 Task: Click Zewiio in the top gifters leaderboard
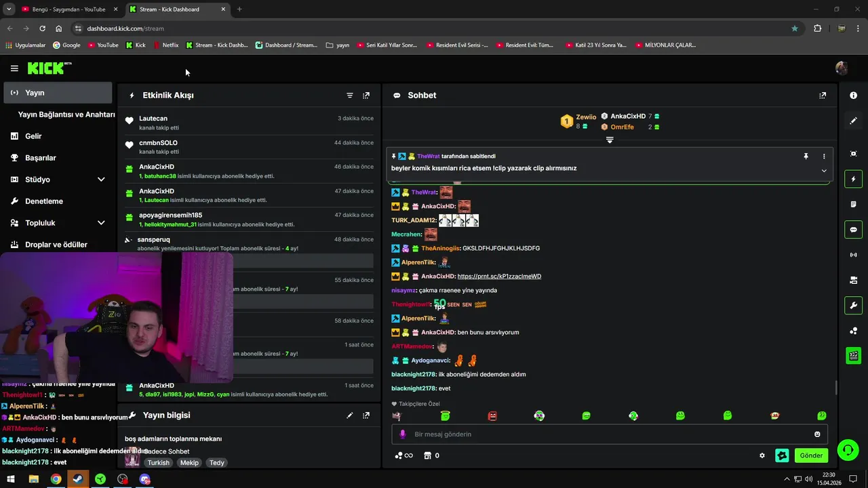point(586,117)
